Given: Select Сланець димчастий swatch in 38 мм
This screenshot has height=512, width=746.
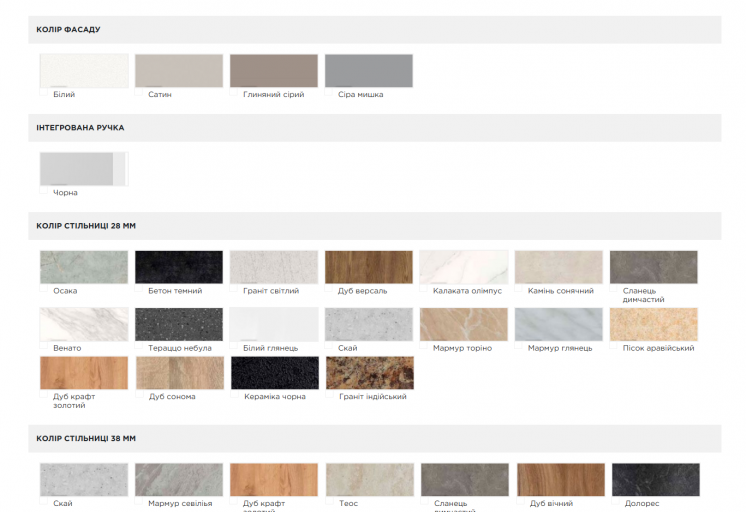Looking at the screenshot, I should [465, 480].
